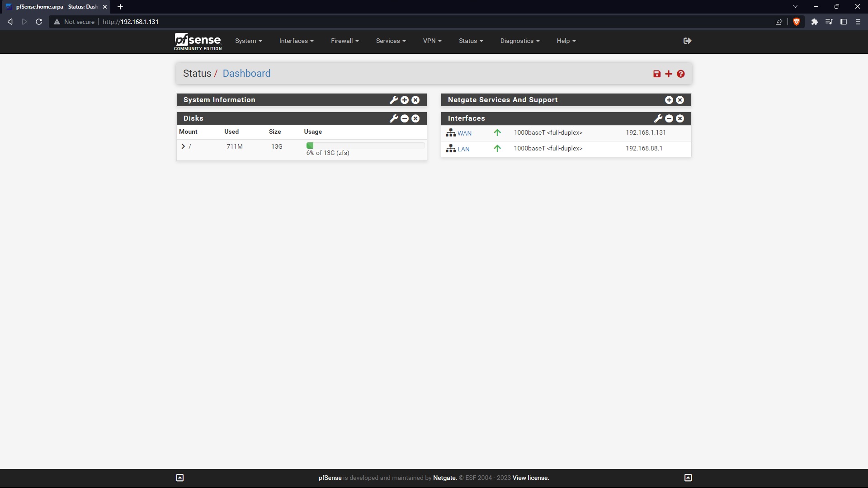Click the LAN up-arrow status icon
This screenshot has height=488, width=868.
(x=497, y=149)
